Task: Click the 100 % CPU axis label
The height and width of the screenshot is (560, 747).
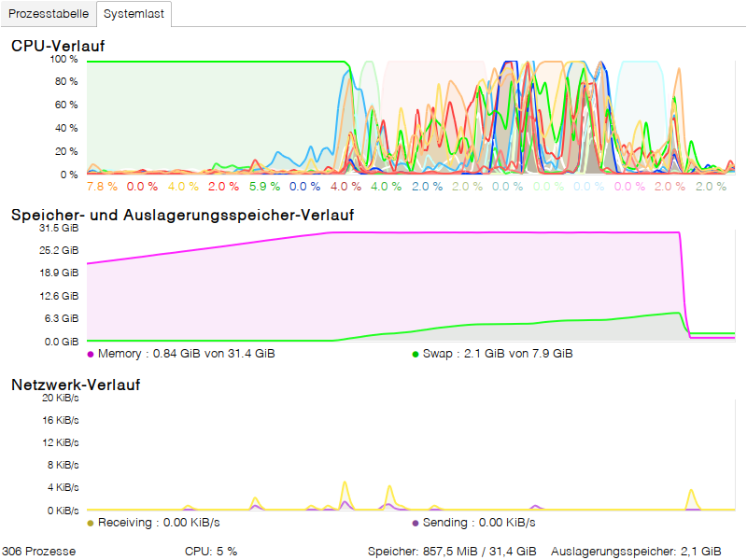Action: tap(63, 59)
